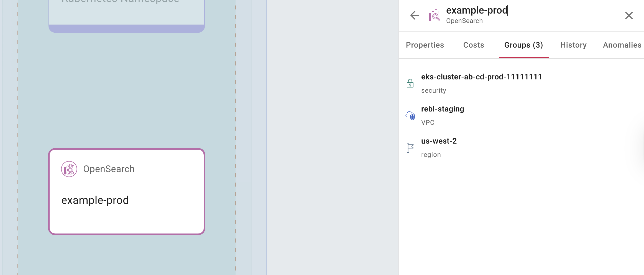This screenshot has width=644, height=275.
Task: Click the security lock icon beside eks-cluster group
Action: tap(410, 83)
